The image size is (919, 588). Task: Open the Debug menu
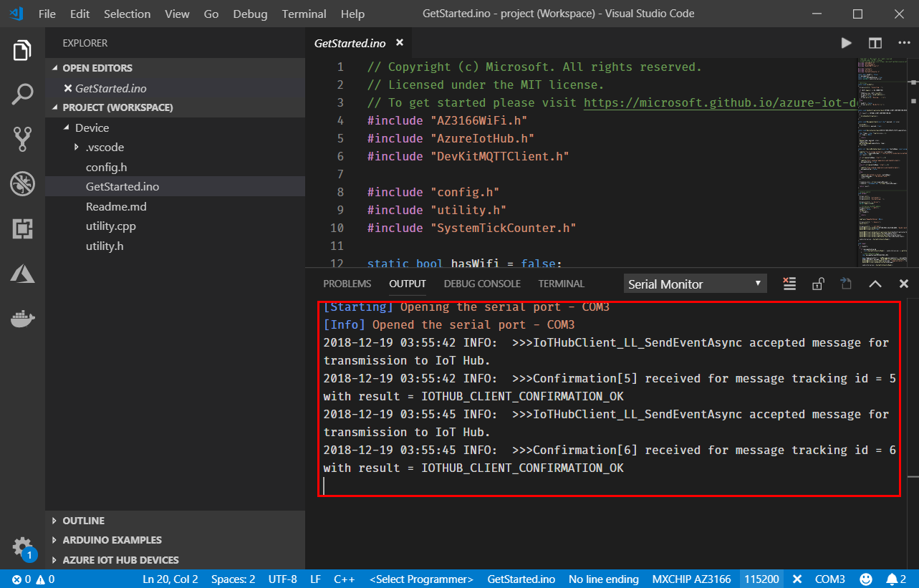(x=250, y=14)
